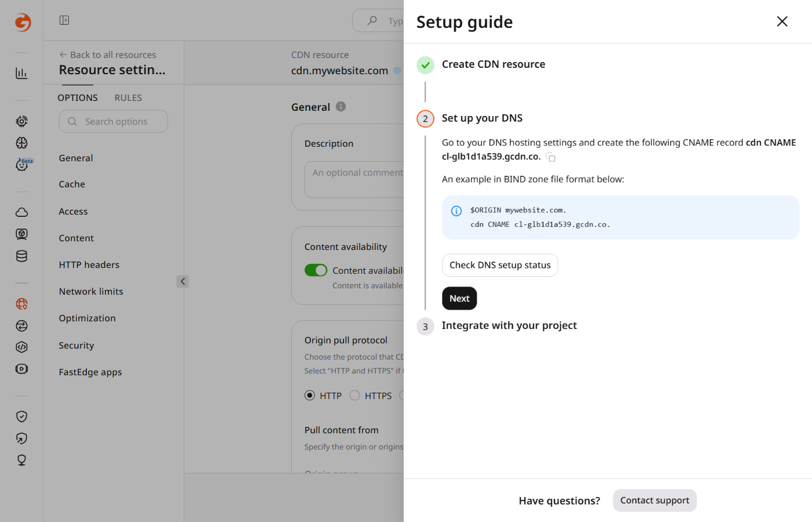
Task: Open the Content options section
Action: pos(76,238)
